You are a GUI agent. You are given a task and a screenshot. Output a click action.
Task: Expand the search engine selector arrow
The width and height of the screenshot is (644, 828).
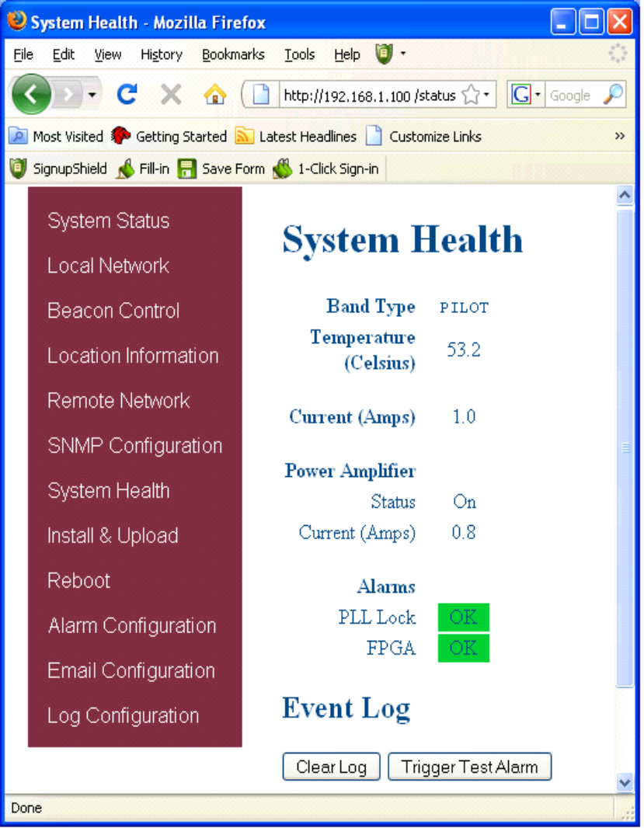click(x=538, y=95)
